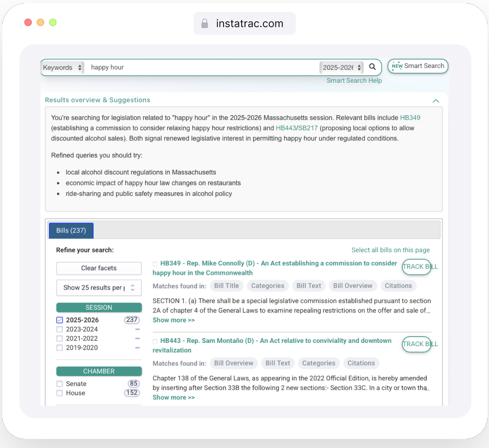The height and width of the screenshot is (448, 489).
Task: Check the 2019-2020 session checkbox
Action: pyautogui.click(x=59, y=348)
